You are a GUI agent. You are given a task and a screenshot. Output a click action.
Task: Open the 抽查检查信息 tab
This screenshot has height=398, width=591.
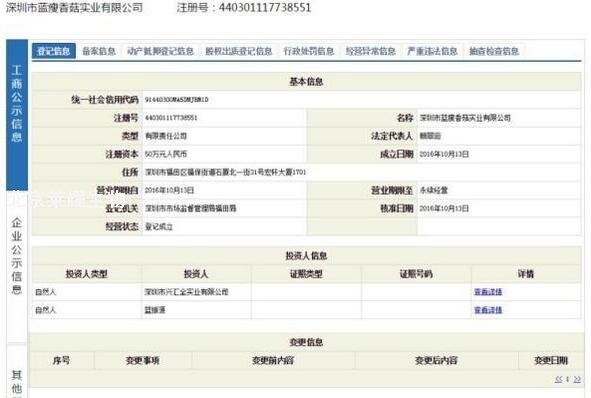(494, 51)
